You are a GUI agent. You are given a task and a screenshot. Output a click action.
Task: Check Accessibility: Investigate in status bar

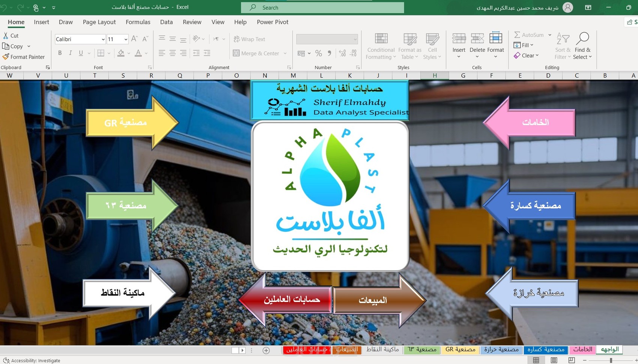pos(32,361)
